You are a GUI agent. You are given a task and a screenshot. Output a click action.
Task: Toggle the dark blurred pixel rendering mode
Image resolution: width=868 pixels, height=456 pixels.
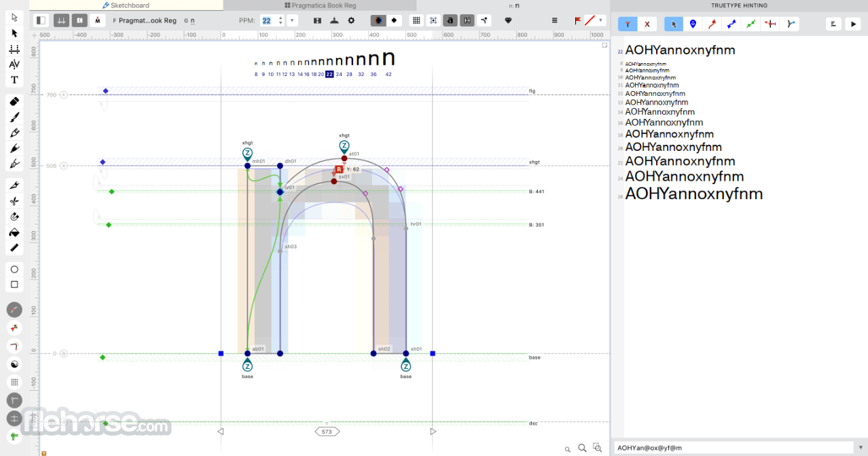[x=378, y=20]
